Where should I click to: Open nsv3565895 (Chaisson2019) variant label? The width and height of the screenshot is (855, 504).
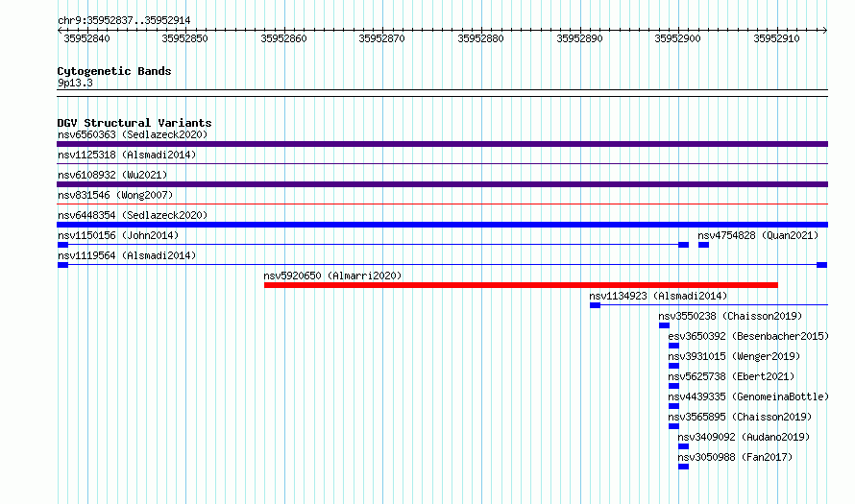740,417
